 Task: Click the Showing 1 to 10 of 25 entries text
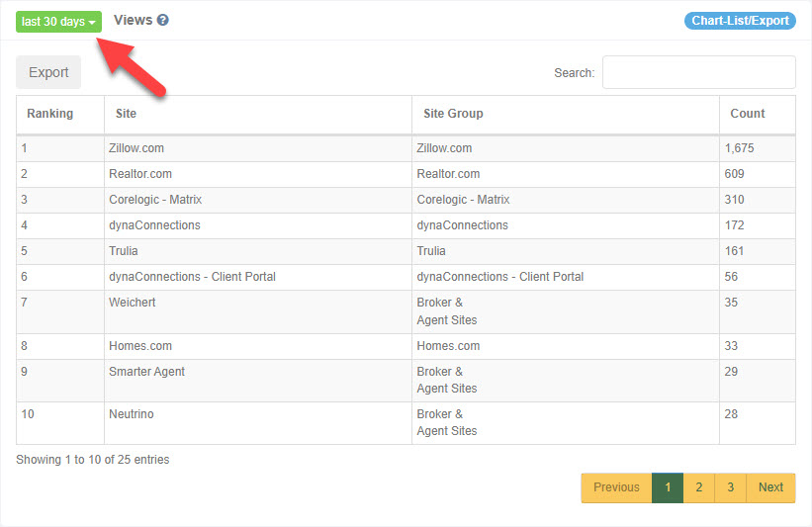[x=93, y=460]
